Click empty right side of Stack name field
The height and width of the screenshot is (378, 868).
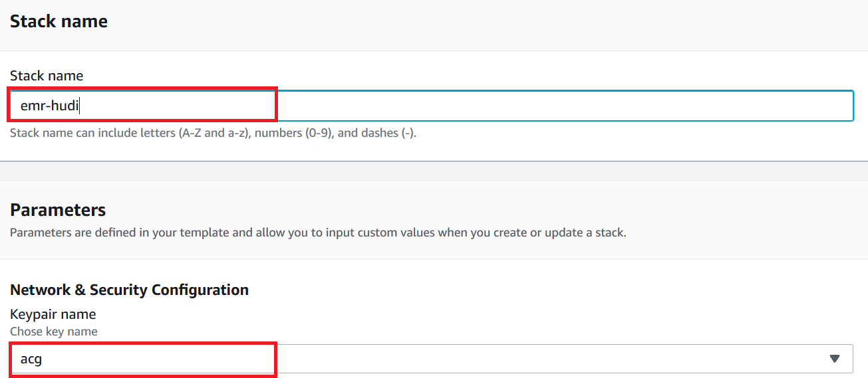click(x=565, y=106)
